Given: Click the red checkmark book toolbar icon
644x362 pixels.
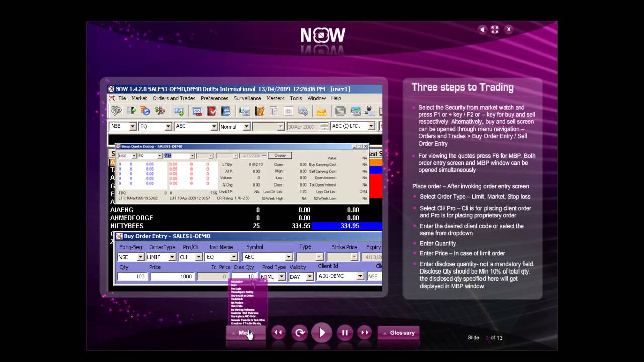Looking at the screenshot, I should coord(211,111).
